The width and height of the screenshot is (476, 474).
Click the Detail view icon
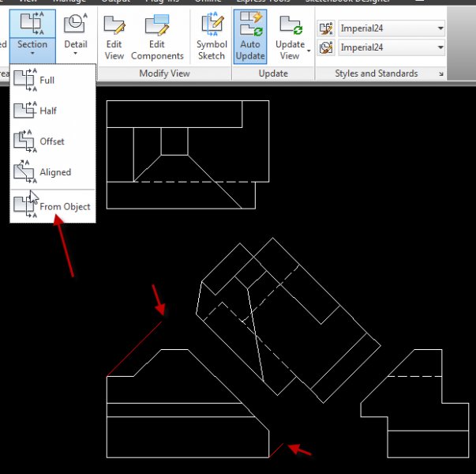point(75,23)
